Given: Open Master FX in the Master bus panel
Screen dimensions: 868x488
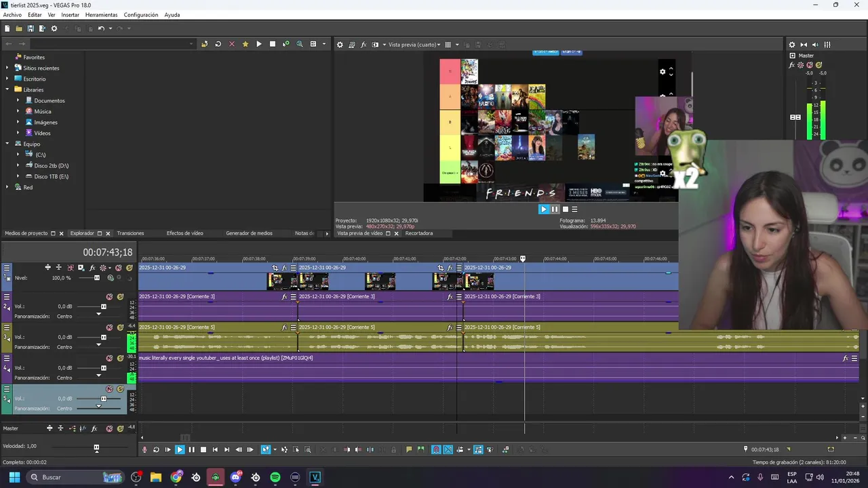Looking at the screenshot, I should (x=792, y=65).
